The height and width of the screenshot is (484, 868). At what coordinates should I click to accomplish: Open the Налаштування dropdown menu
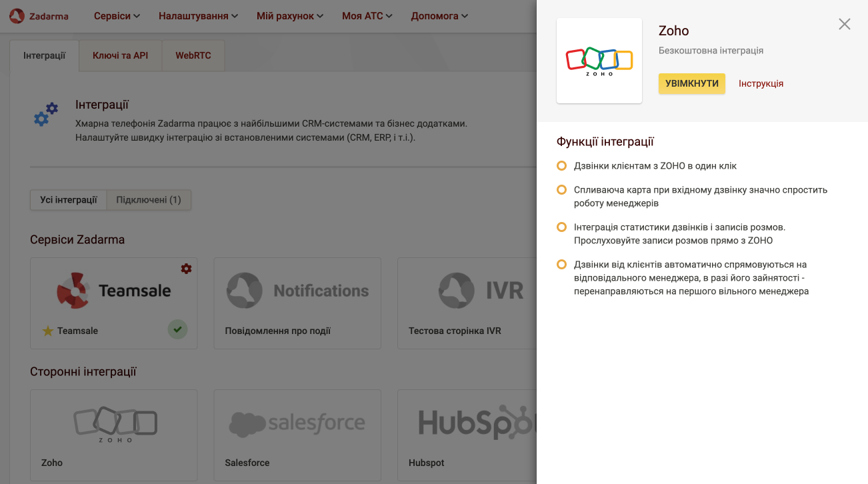[x=198, y=16]
